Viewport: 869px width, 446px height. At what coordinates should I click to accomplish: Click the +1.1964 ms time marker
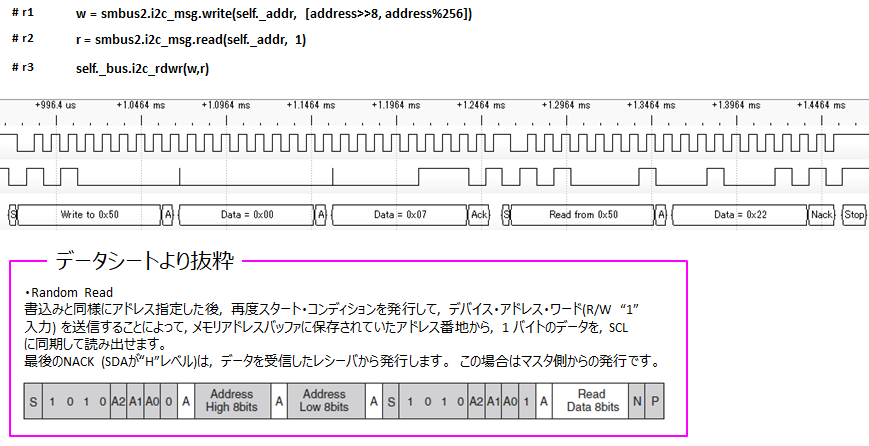pos(396,105)
